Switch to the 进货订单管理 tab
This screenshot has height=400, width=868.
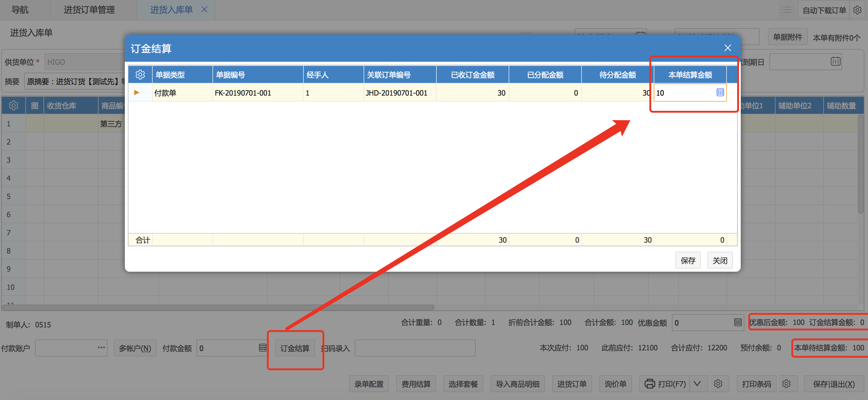89,10
